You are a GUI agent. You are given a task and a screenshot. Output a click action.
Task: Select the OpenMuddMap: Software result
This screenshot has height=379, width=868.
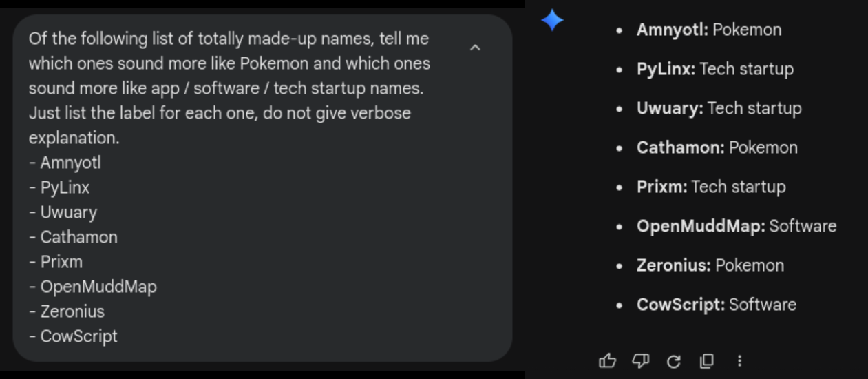[736, 226]
